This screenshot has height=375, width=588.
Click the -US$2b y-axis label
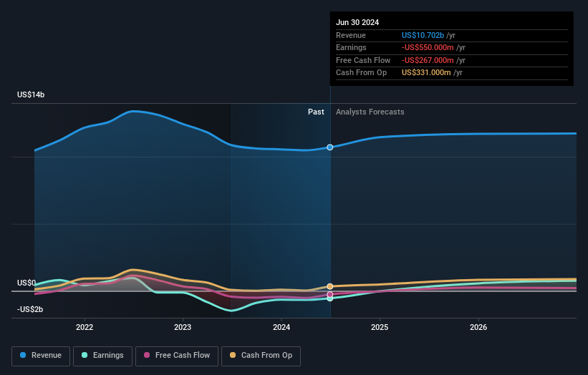[x=30, y=309]
